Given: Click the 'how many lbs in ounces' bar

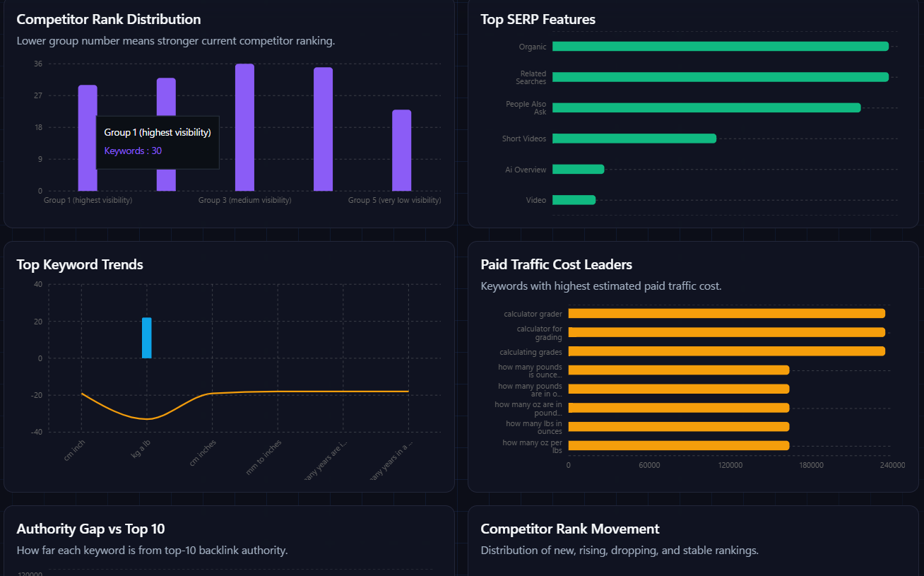Looking at the screenshot, I should point(679,427).
